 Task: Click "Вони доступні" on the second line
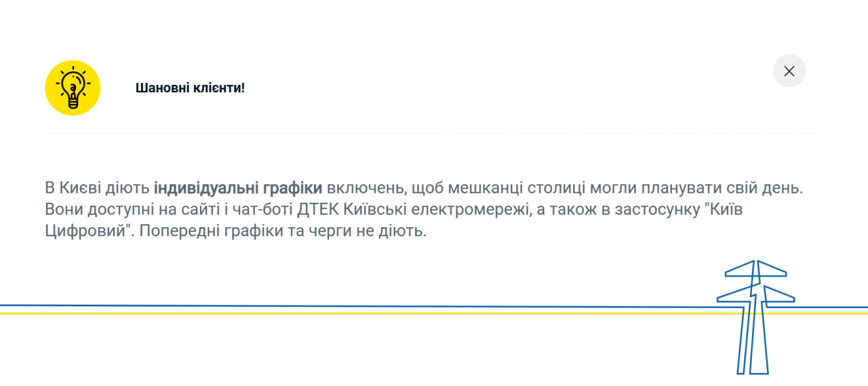(x=90, y=209)
